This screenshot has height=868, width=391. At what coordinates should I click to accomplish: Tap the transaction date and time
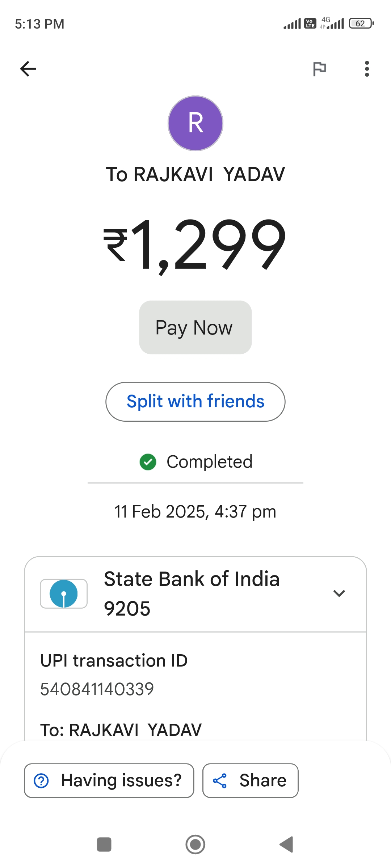[x=195, y=512]
